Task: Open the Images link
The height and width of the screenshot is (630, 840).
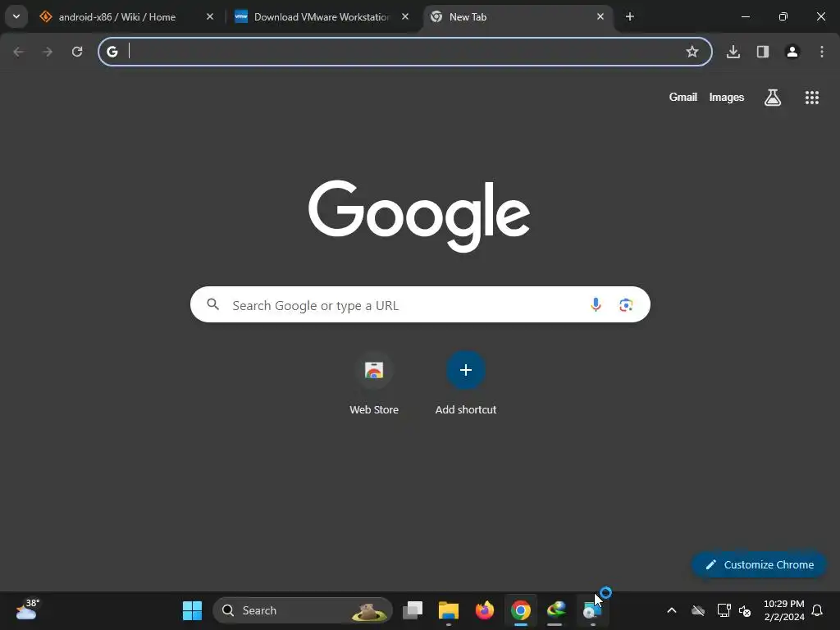Action: pyautogui.click(x=727, y=97)
